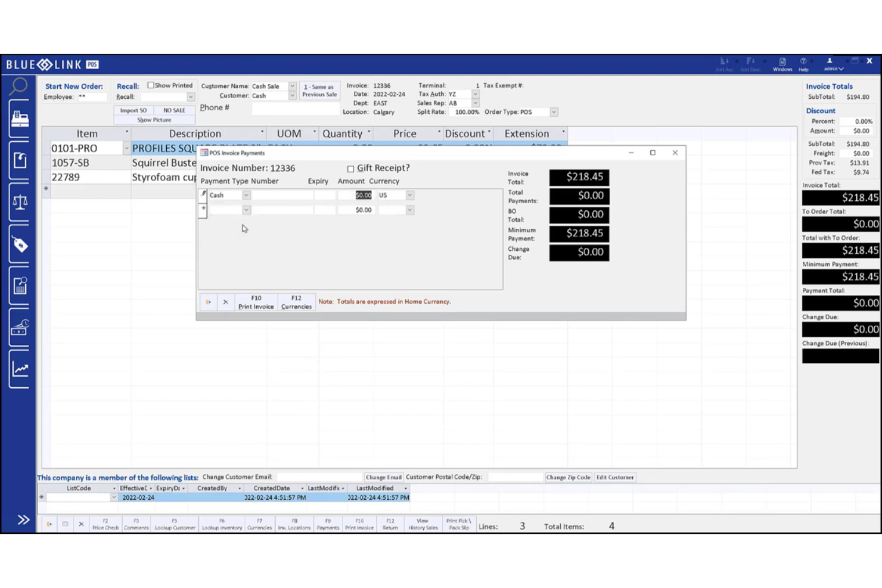882x588 pixels.
Task: Open the search magnifier in the sidebar
Action: click(19, 86)
